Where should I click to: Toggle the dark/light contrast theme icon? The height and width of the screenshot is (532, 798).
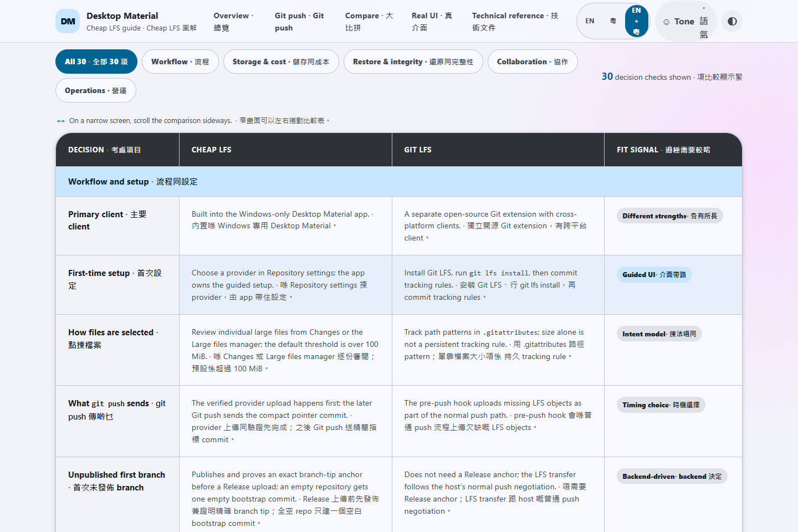[x=732, y=21]
